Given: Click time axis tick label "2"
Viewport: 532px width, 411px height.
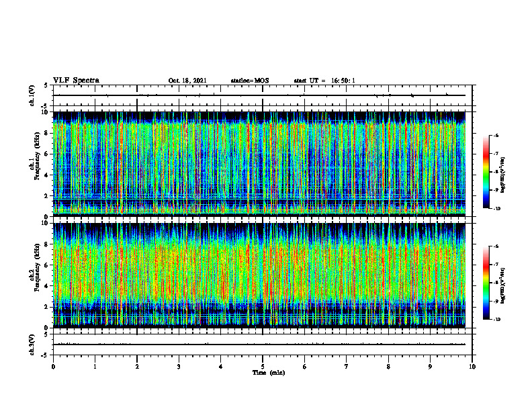Looking at the screenshot, I should tap(137, 367).
